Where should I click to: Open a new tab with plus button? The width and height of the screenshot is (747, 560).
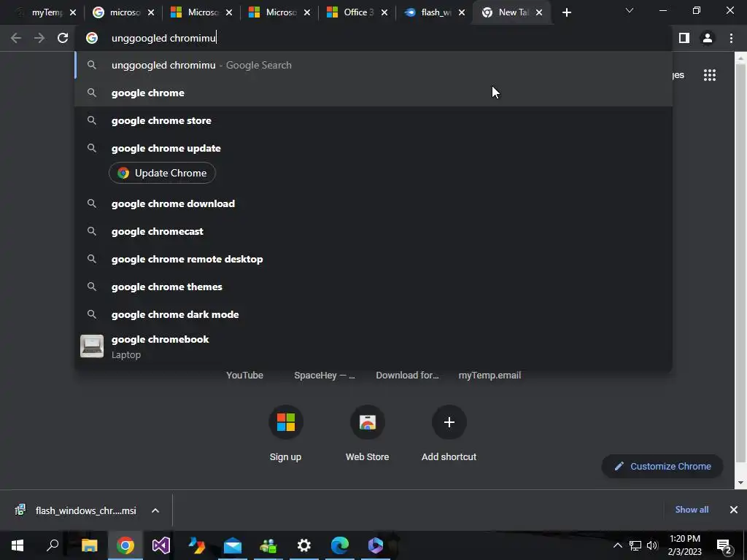566,13
